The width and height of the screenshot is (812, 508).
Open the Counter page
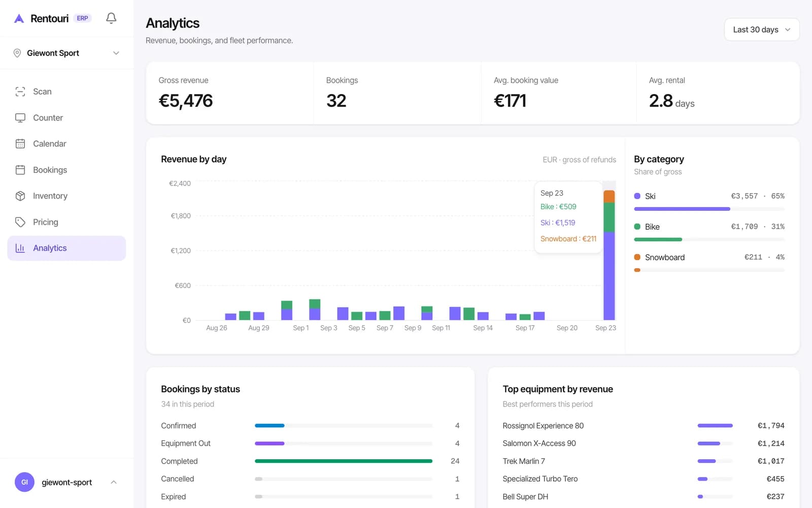(66, 118)
